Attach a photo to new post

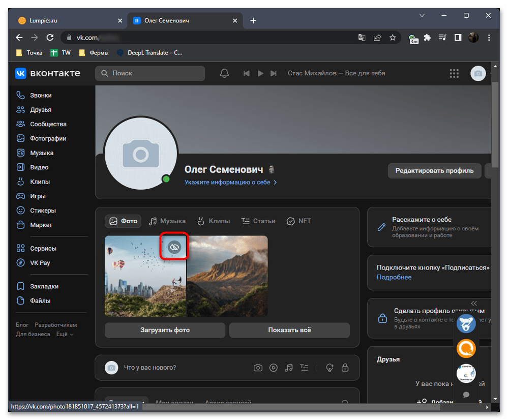click(258, 368)
